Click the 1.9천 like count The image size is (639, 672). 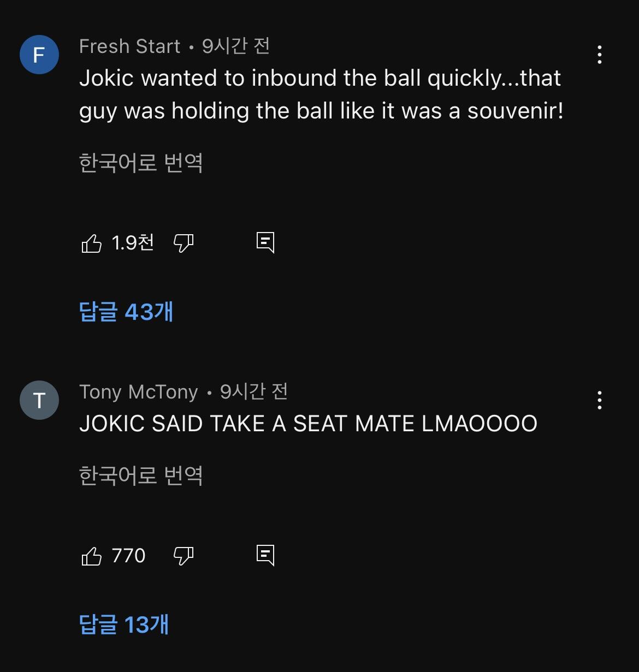tap(133, 243)
